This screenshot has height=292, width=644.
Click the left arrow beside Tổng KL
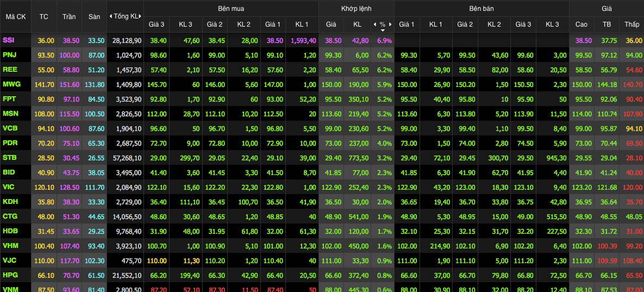(111, 16)
